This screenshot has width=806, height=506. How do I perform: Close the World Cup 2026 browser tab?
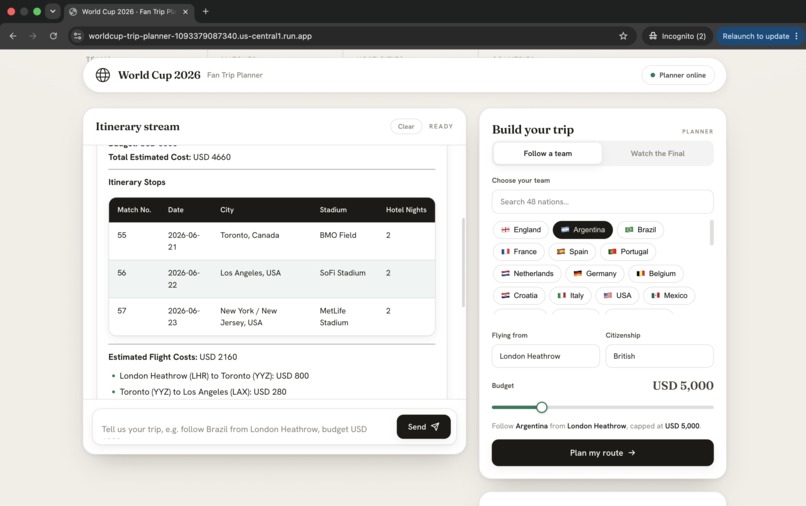point(186,11)
